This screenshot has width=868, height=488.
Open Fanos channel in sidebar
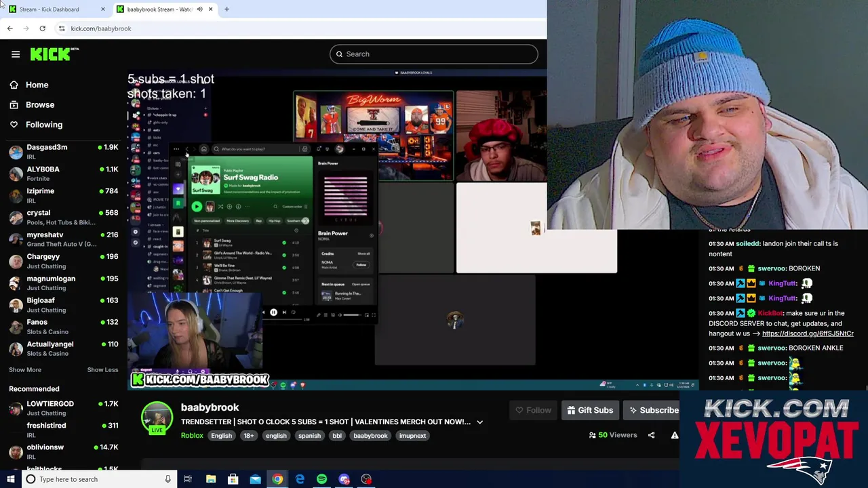pos(64,327)
